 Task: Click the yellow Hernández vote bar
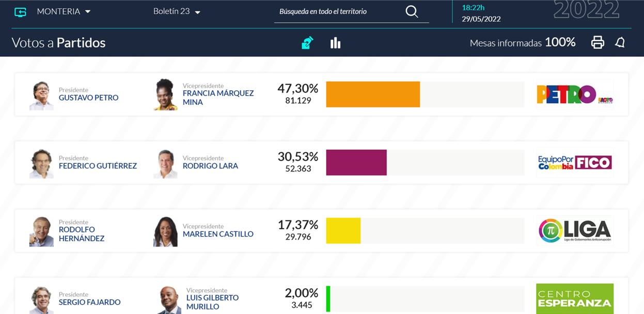343,231
